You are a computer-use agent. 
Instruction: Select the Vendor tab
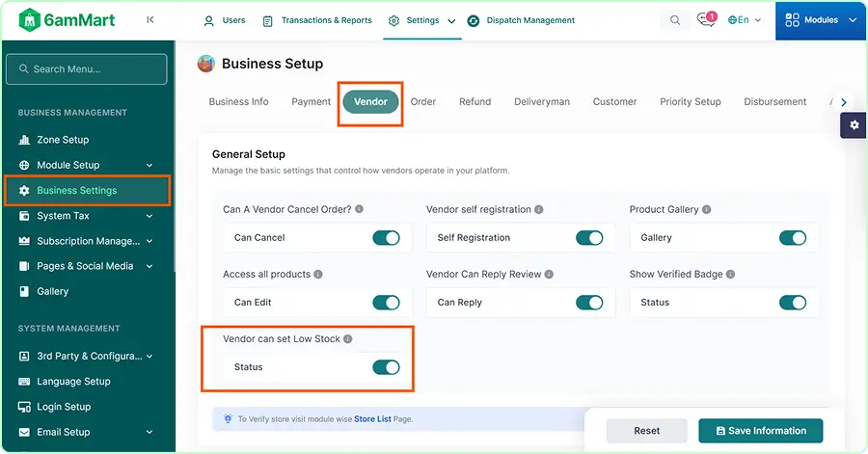[x=370, y=102]
